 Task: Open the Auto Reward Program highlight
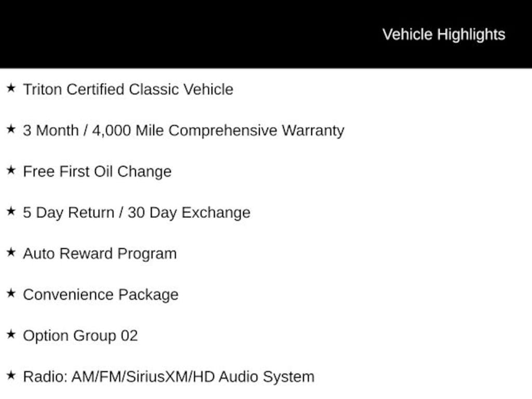click(100, 254)
